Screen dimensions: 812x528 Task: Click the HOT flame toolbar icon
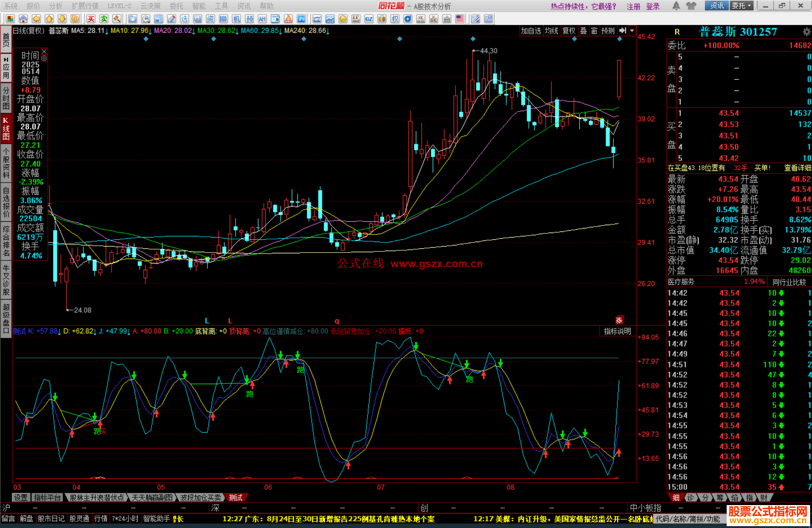click(x=288, y=19)
